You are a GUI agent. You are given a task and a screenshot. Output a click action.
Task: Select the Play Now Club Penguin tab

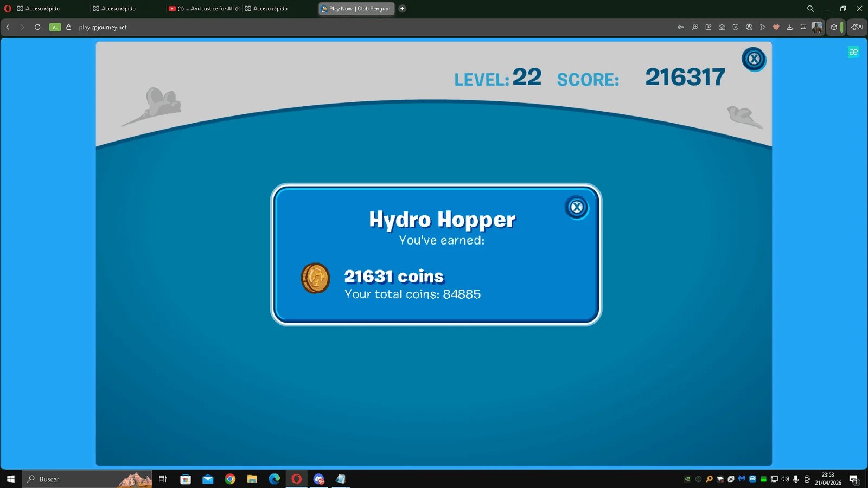point(356,9)
